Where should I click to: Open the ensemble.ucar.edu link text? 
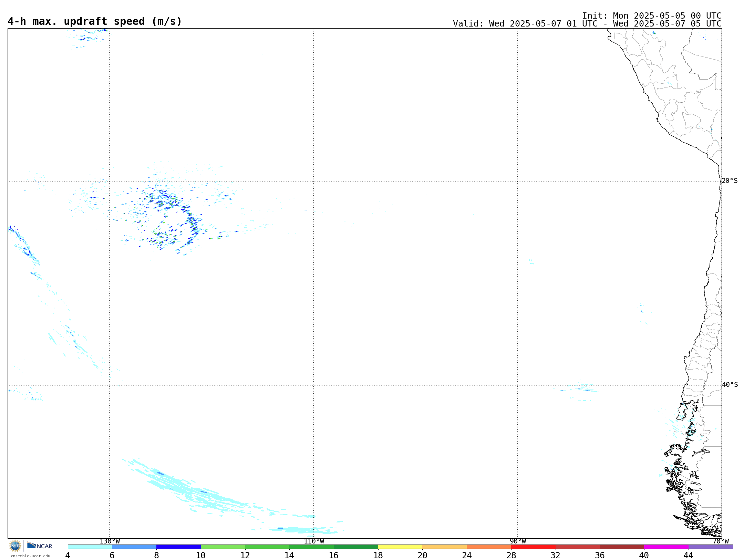[x=31, y=556]
